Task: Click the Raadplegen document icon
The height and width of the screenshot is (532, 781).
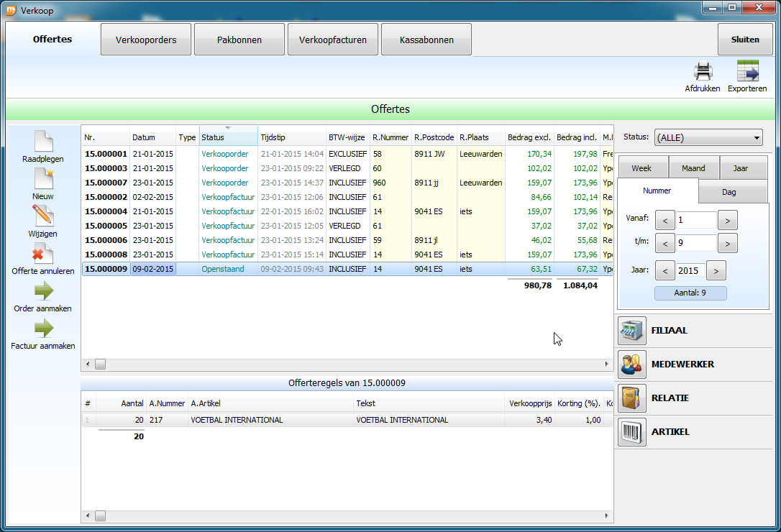Action: tap(43, 142)
